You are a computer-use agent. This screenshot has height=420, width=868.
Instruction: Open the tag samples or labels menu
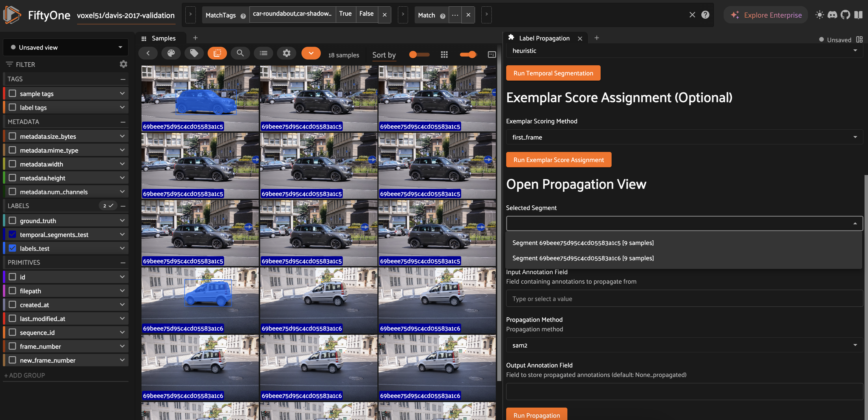pyautogui.click(x=194, y=53)
